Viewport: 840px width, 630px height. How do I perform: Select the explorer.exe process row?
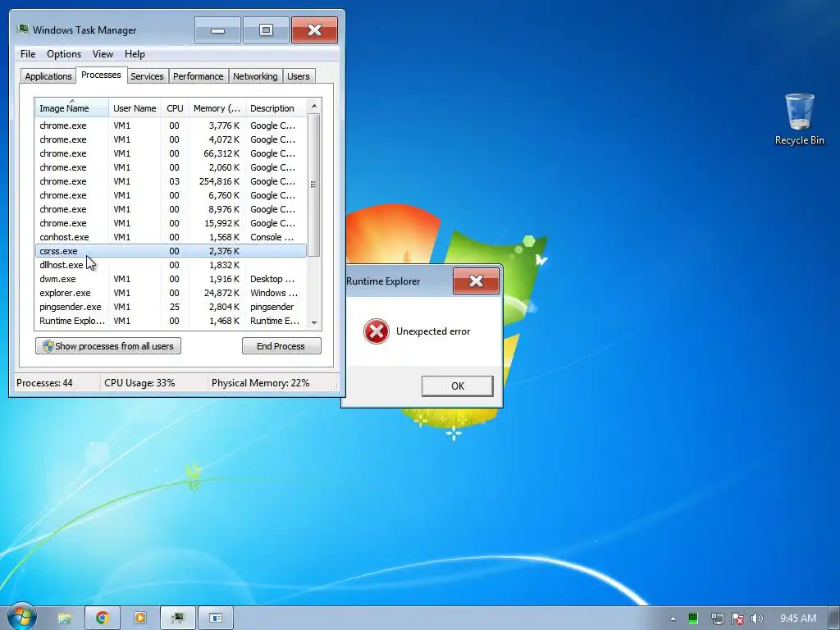(x=171, y=293)
